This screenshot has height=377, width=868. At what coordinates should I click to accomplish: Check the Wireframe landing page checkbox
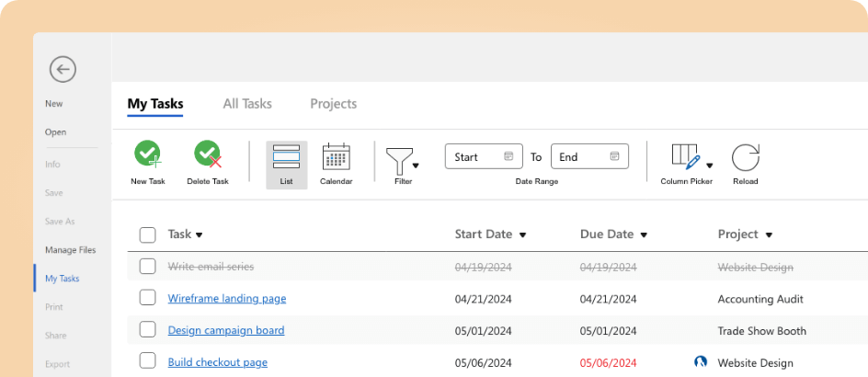[147, 298]
